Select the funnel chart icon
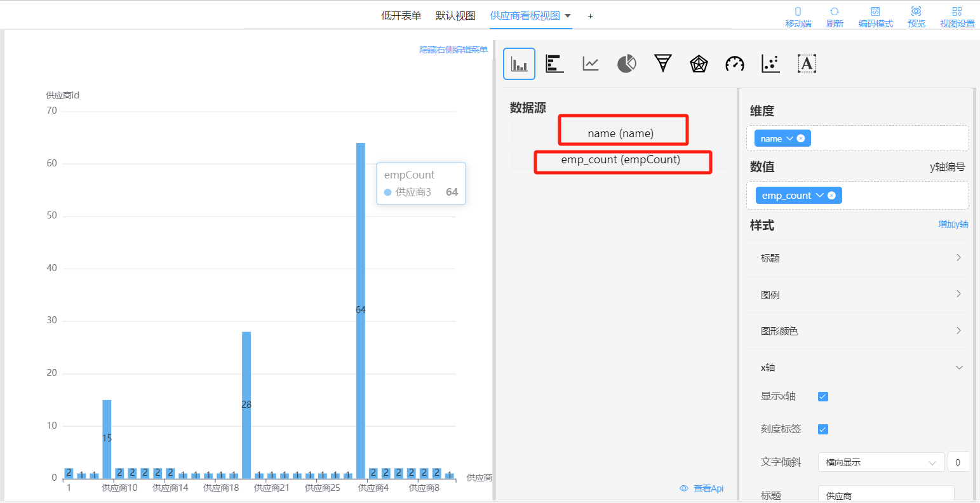 tap(662, 64)
